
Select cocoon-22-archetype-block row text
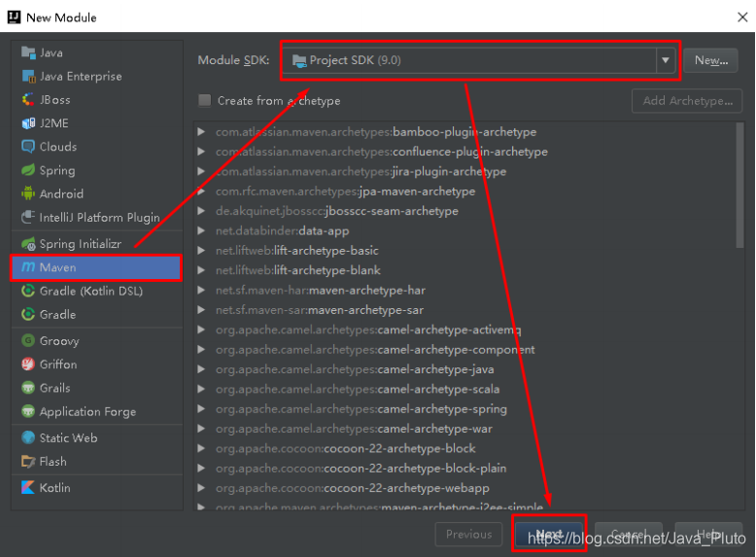(346, 448)
